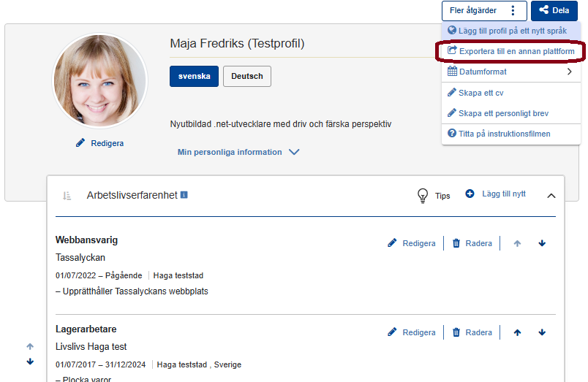
Task: Select the svenska language profile
Action: pyautogui.click(x=194, y=77)
